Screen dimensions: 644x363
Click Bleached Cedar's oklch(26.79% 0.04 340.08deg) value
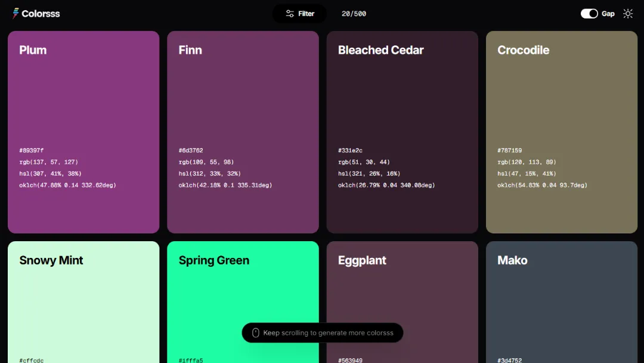click(x=386, y=185)
